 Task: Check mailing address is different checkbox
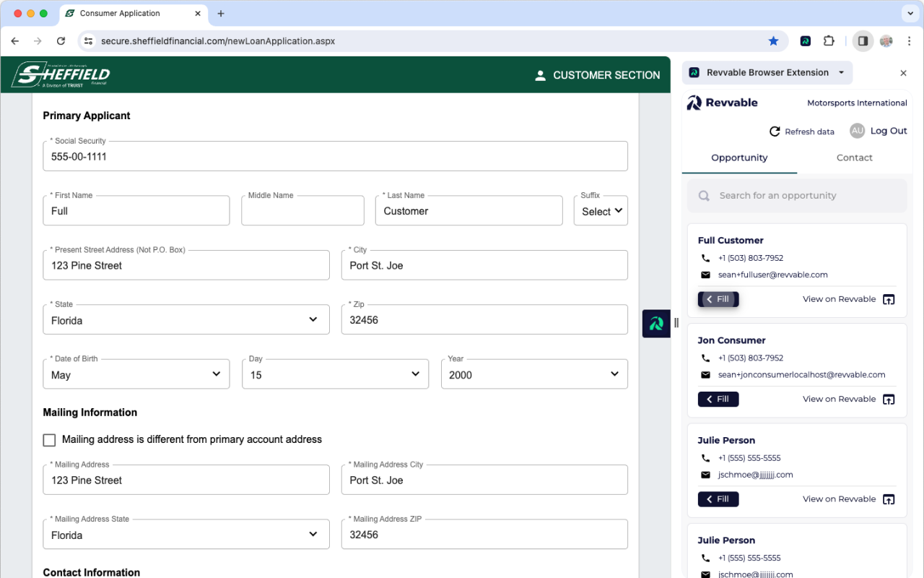point(49,440)
